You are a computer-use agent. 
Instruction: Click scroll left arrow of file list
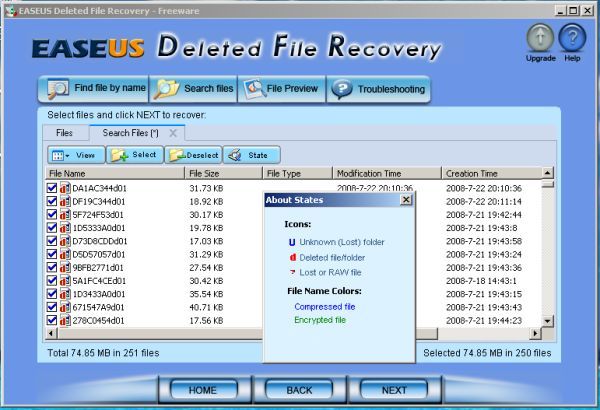click(x=51, y=333)
